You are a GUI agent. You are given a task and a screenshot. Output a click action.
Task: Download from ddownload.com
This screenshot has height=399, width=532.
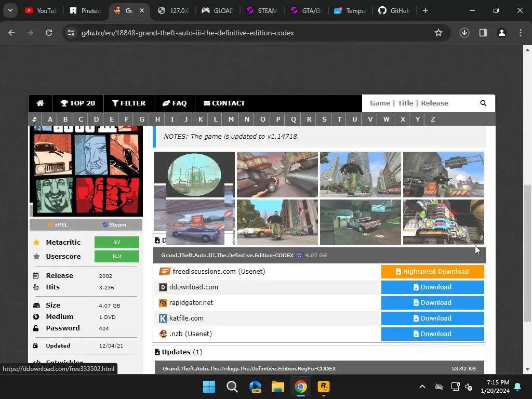pos(433,287)
